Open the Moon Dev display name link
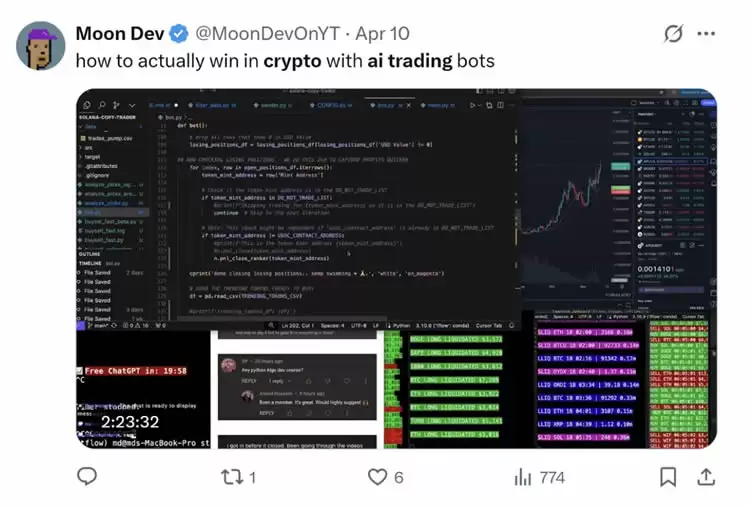Screen dimensions: 750x507 tap(120, 33)
